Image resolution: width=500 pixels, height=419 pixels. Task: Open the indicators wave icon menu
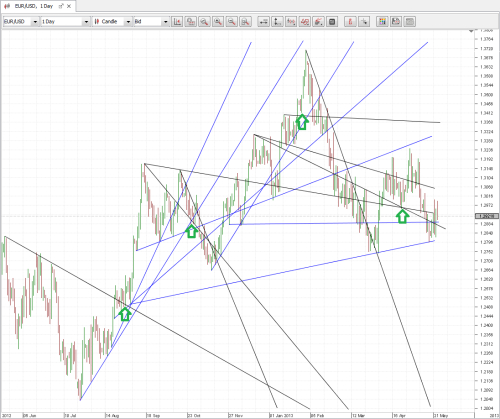(291, 22)
